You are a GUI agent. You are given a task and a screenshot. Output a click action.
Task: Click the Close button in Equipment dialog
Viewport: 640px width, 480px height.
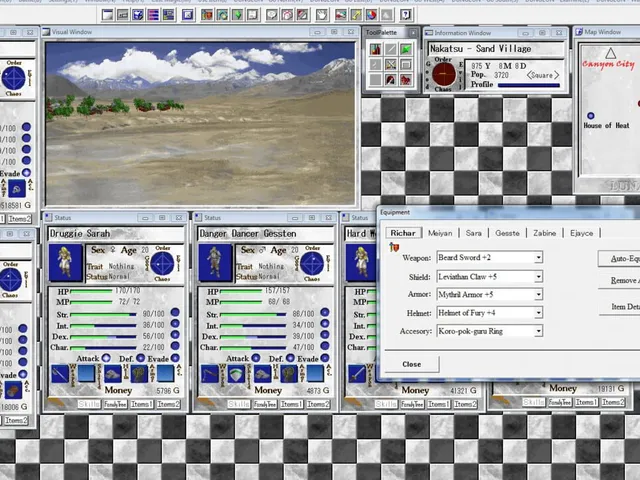click(411, 364)
